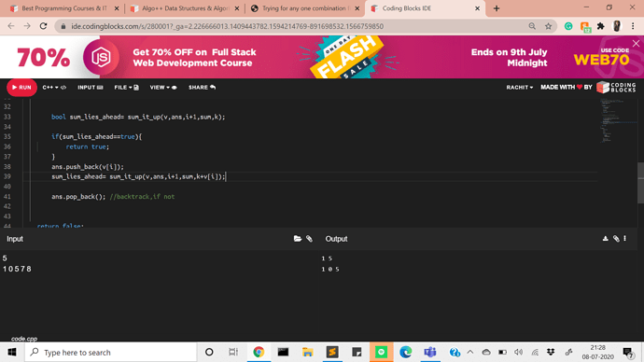This screenshot has height=362, width=644.
Task: Click paperclip icon in the Output panel
Action: click(x=616, y=239)
